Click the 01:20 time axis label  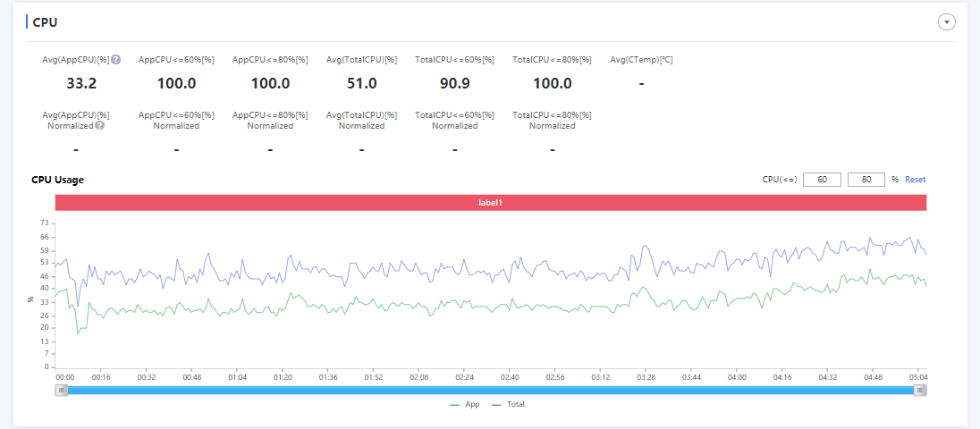(x=283, y=378)
